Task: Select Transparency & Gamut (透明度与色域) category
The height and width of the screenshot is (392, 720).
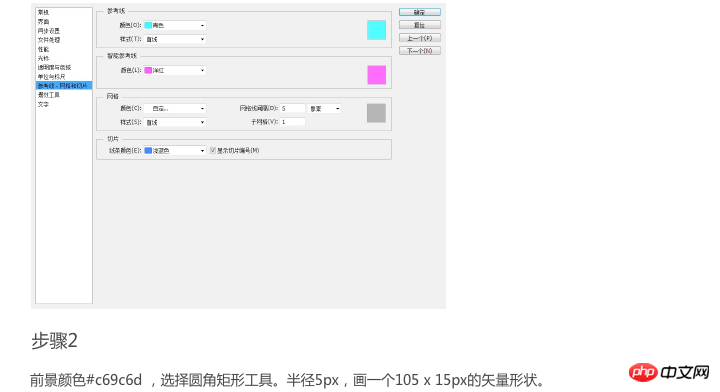Action: point(54,67)
